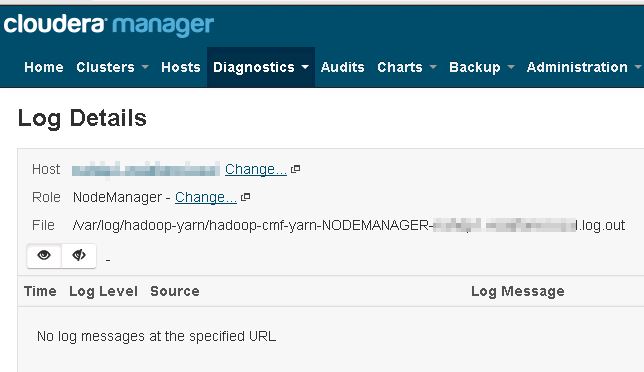
Task: Hide details with the crossed-eye icon
Action: tap(79, 255)
